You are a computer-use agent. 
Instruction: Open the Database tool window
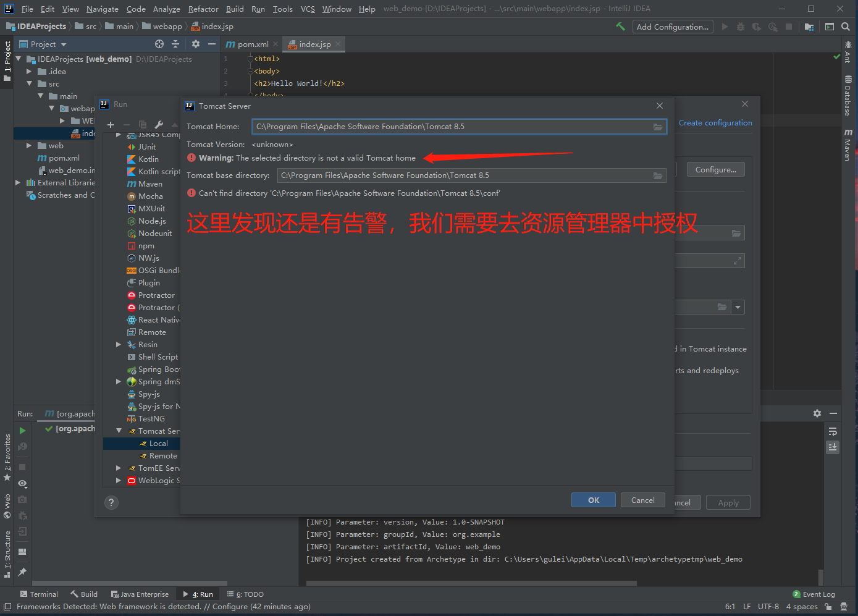pyautogui.click(x=848, y=96)
